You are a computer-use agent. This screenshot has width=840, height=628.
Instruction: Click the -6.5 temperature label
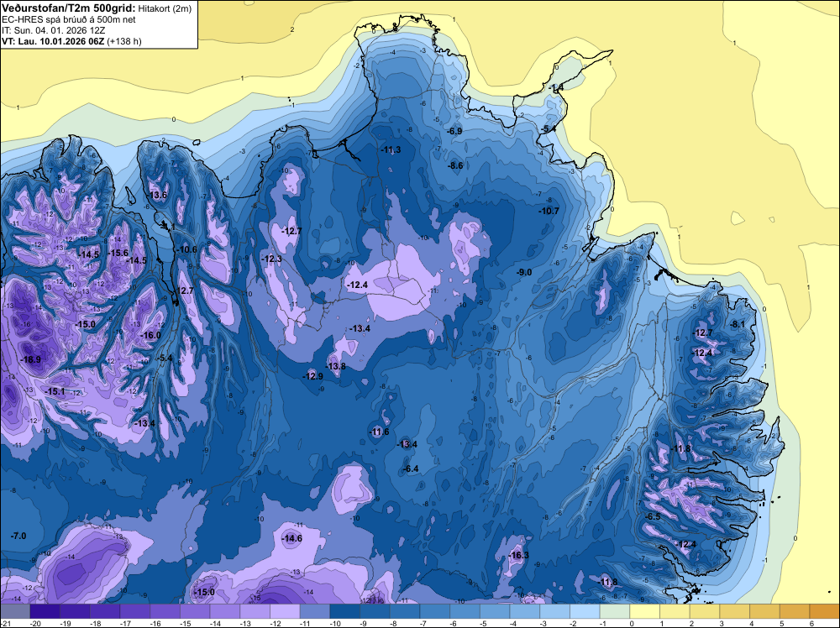point(653,517)
